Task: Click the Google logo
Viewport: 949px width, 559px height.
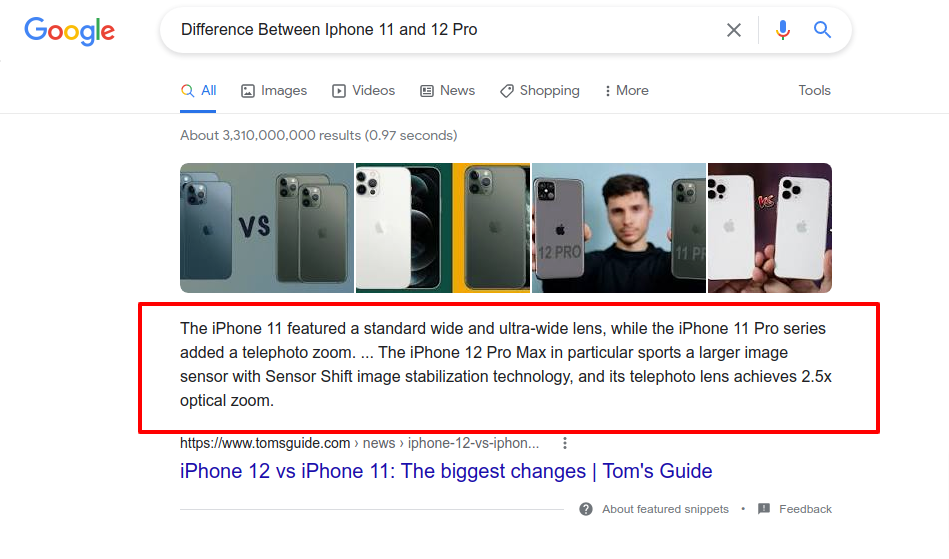Action: tap(69, 31)
